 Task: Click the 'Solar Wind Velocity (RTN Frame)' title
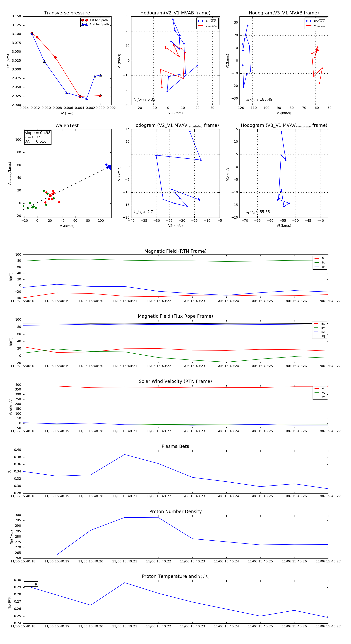pos(175,382)
